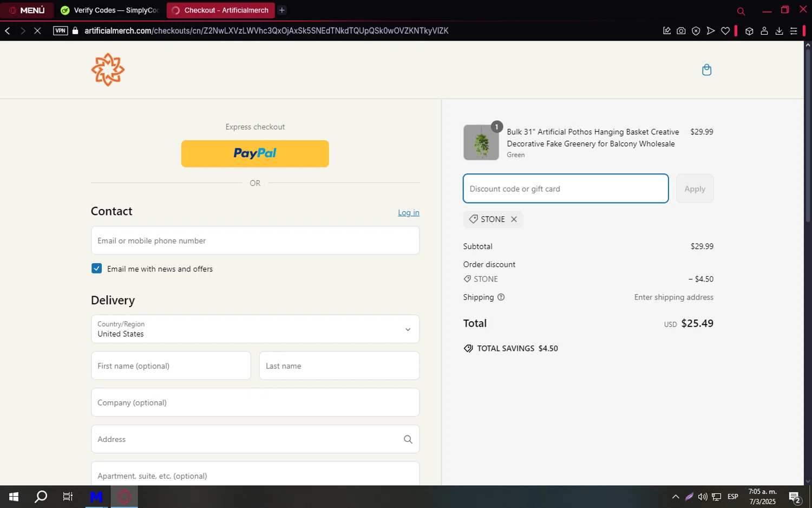Screen dimensions: 812x508
Task: Click the First name (optional) field
Action: coord(171,366)
